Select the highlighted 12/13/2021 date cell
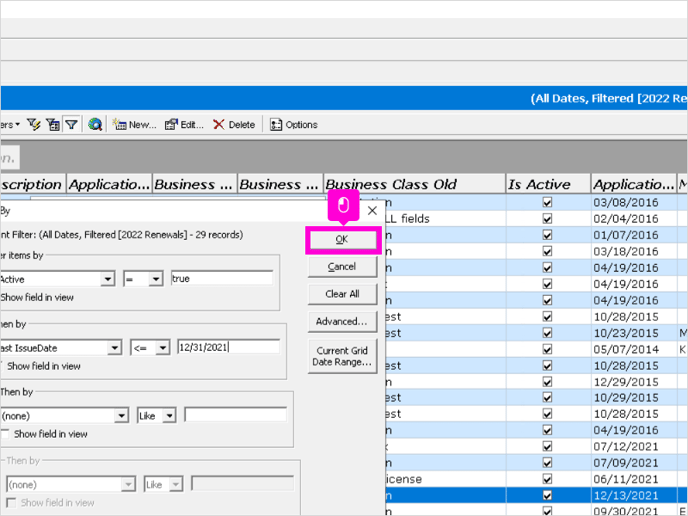The height and width of the screenshot is (516, 688). (634, 495)
